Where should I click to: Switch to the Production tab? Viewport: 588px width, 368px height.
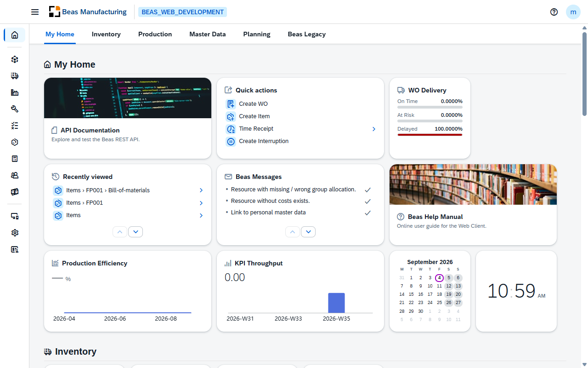[x=155, y=34]
